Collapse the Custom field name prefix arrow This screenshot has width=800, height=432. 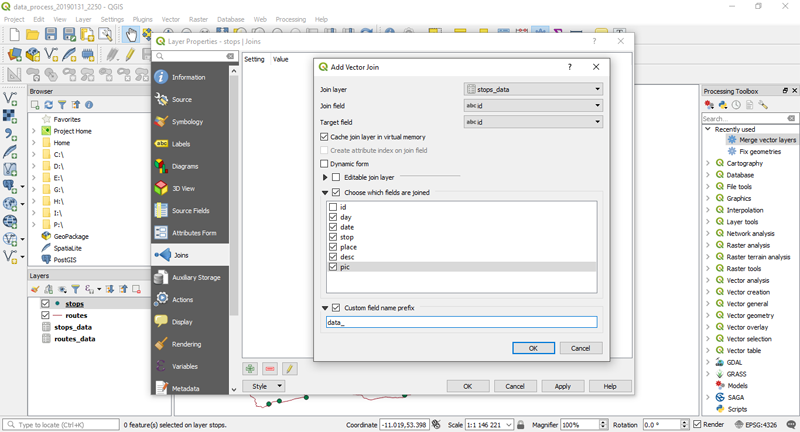coord(325,308)
